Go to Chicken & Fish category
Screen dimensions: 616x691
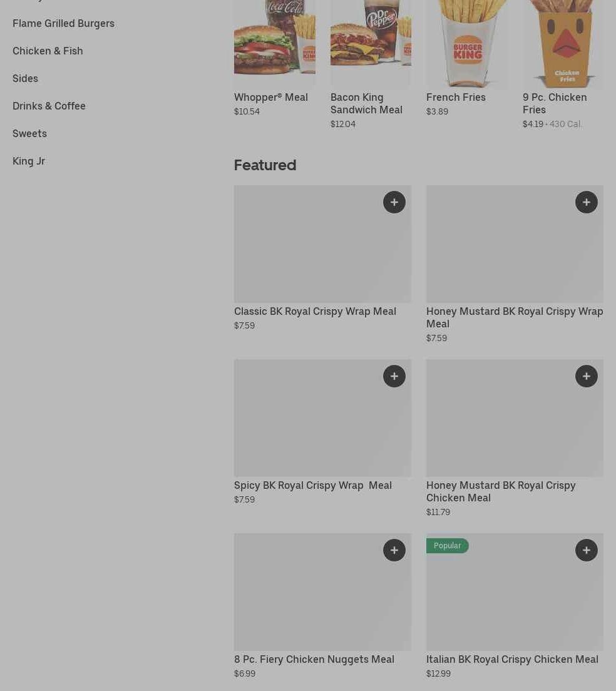(x=48, y=51)
